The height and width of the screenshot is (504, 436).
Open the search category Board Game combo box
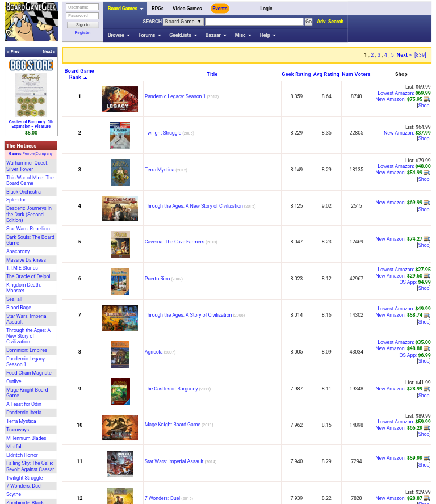pyautogui.click(x=183, y=22)
